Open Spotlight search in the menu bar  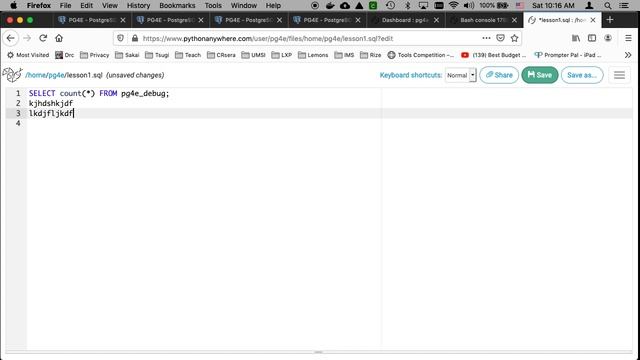point(608,5)
